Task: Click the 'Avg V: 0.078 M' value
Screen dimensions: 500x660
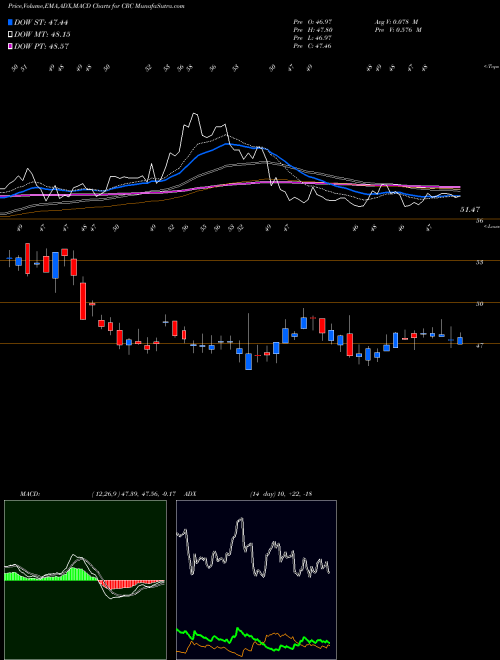Action: 397,21
